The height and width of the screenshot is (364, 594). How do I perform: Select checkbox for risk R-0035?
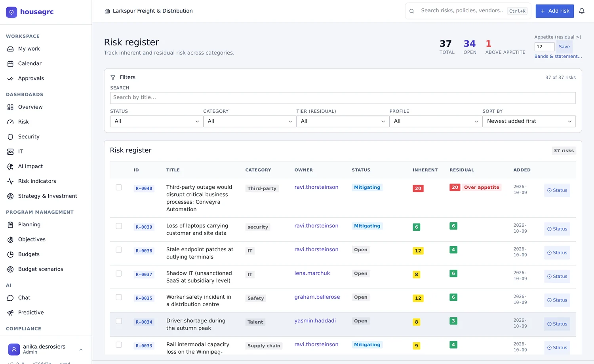tap(119, 297)
